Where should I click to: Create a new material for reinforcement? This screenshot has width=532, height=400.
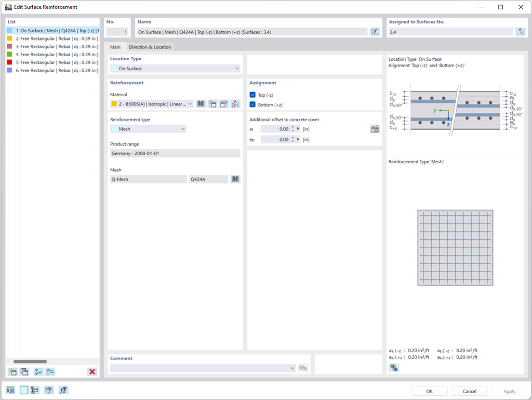click(x=212, y=104)
